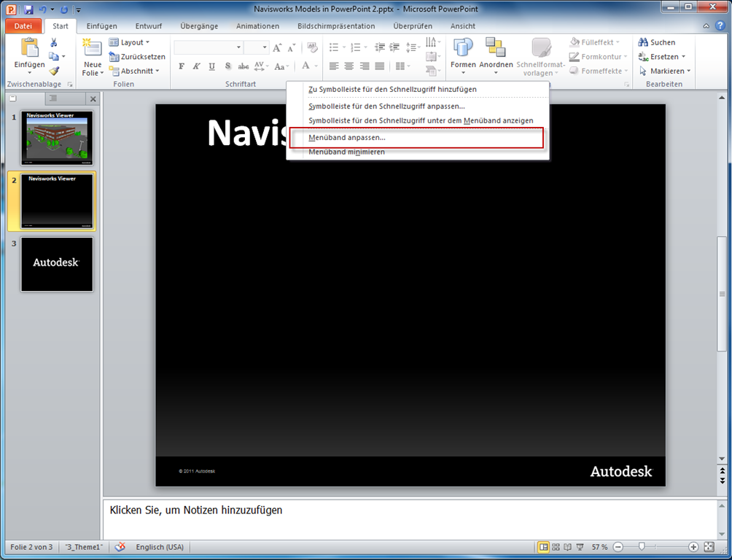Start slideshow from status bar icon

point(580,547)
